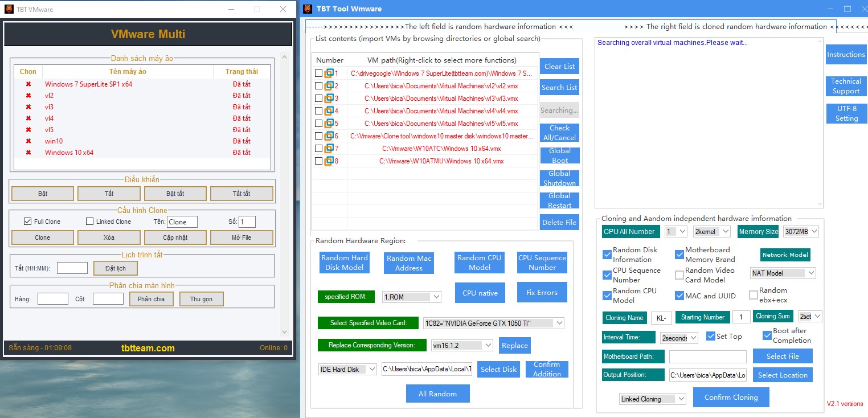Click VMware icon of list row 1
868x418 pixels.
(329, 73)
